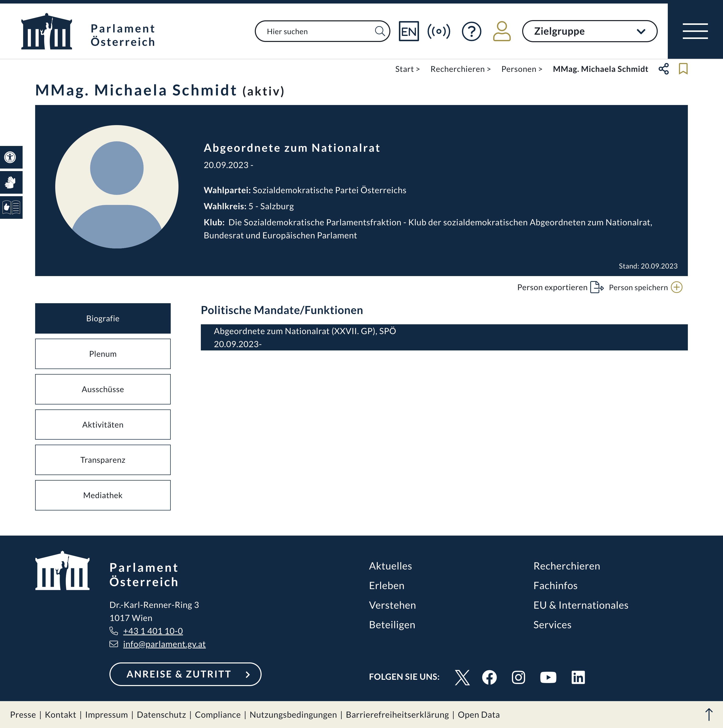Click the Parlament Österreich logo in header
This screenshot has width=723, height=728.
point(88,32)
